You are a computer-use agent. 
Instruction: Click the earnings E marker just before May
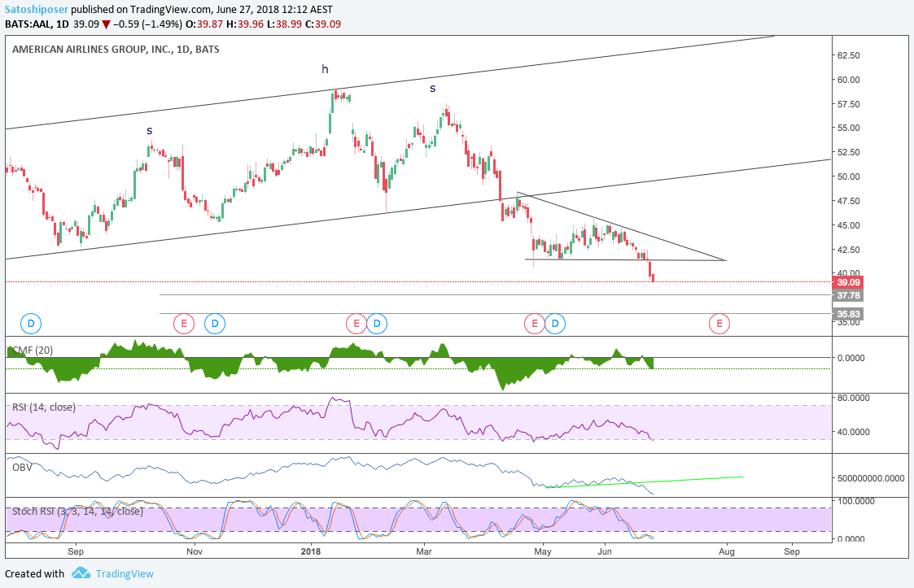pyautogui.click(x=534, y=324)
